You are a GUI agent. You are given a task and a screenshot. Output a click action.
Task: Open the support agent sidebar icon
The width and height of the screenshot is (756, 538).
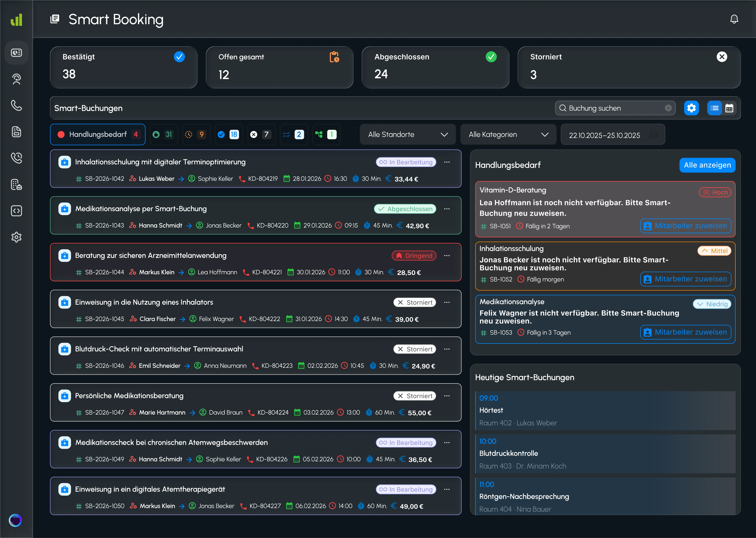[16, 79]
